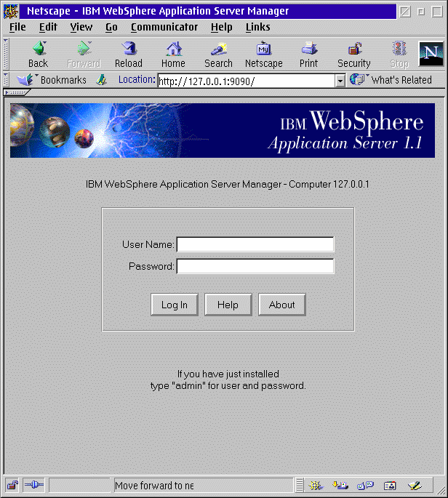448x498 pixels.
Task: Click the Netscape N logo
Action: click(x=431, y=54)
